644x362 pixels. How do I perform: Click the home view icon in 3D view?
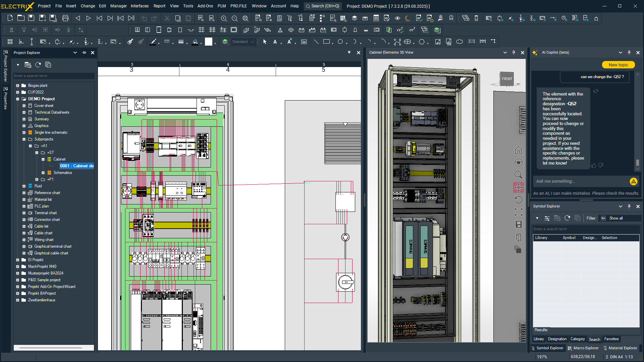518,150
